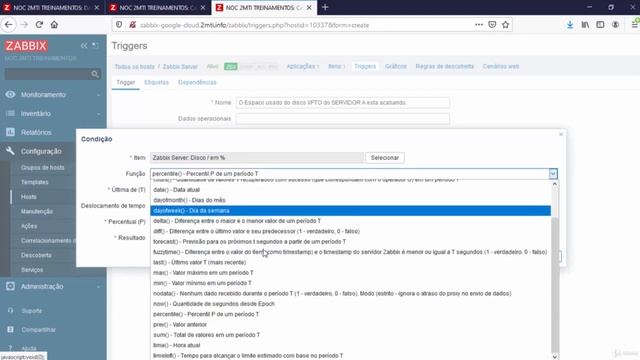The height and width of the screenshot is (360, 640).
Task: Bookmark this page with the star icon
Action: click(x=506, y=25)
